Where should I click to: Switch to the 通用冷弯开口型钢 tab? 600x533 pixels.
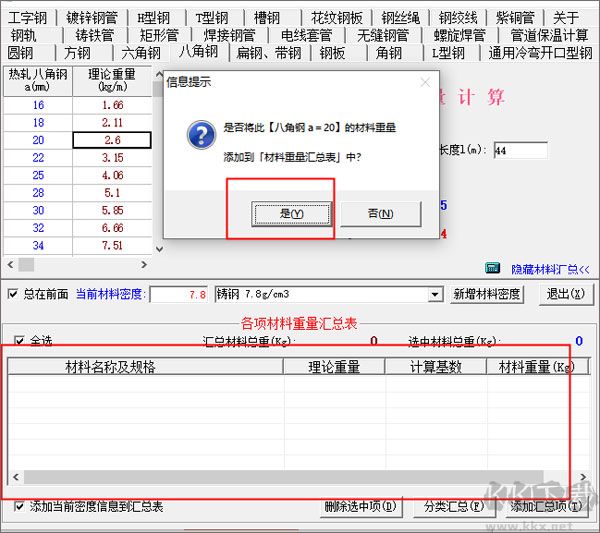540,53
